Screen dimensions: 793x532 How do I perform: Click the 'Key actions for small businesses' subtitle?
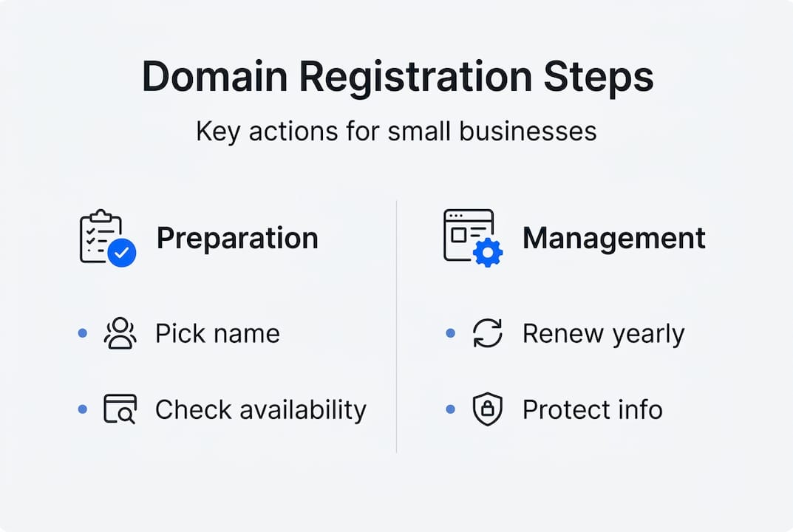(396, 131)
